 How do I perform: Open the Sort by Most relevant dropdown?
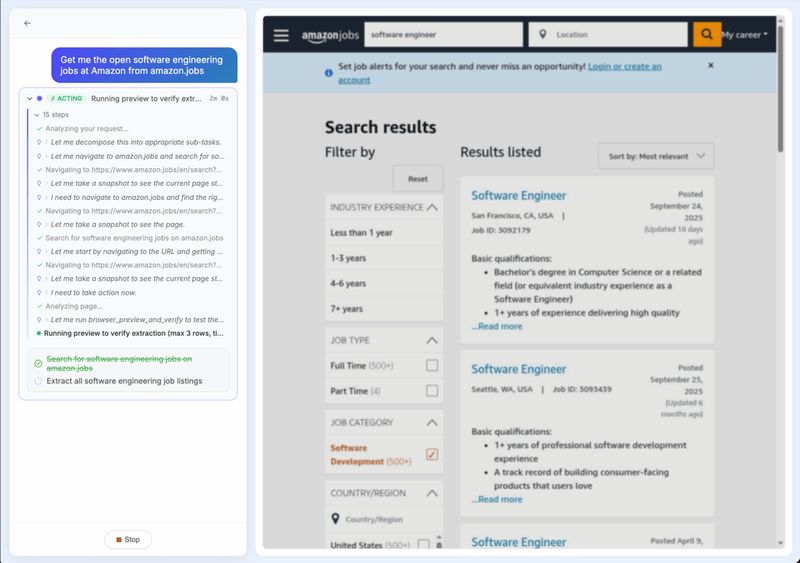click(656, 156)
